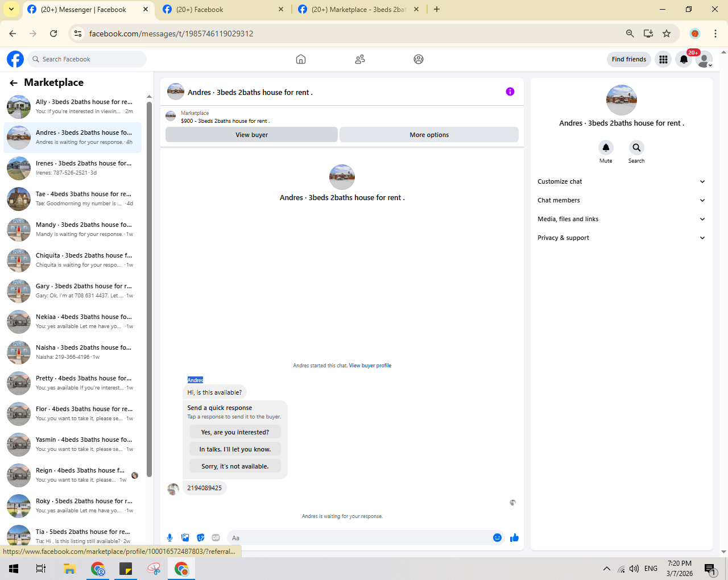
Task: Reload the page in Chrome
Action: tap(53, 34)
